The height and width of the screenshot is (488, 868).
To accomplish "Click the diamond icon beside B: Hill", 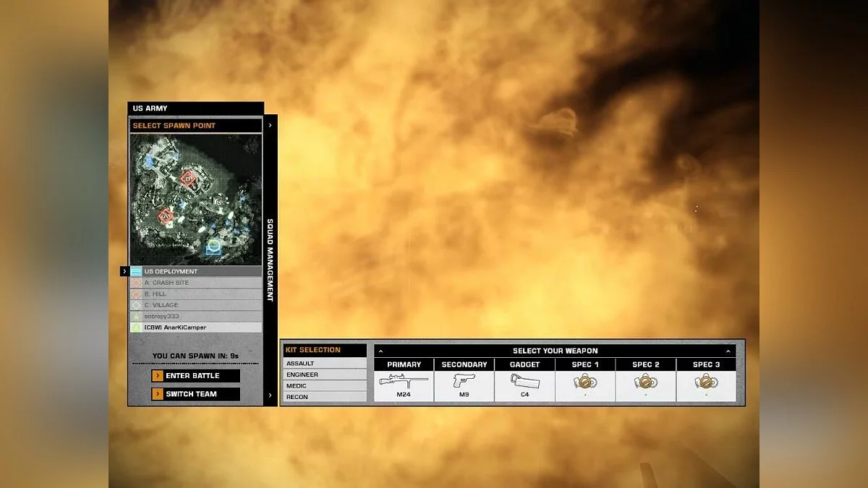I will 136,294.
